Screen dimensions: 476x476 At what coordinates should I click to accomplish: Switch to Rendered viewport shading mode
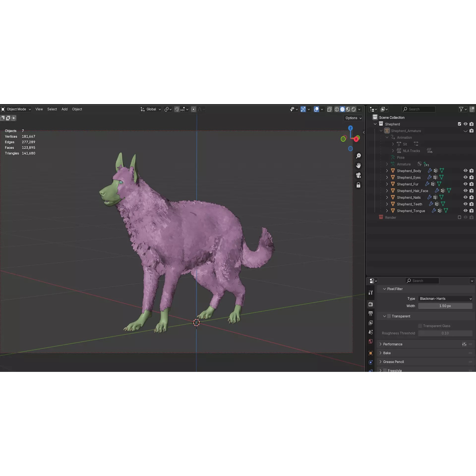pyautogui.click(x=354, y=109)
